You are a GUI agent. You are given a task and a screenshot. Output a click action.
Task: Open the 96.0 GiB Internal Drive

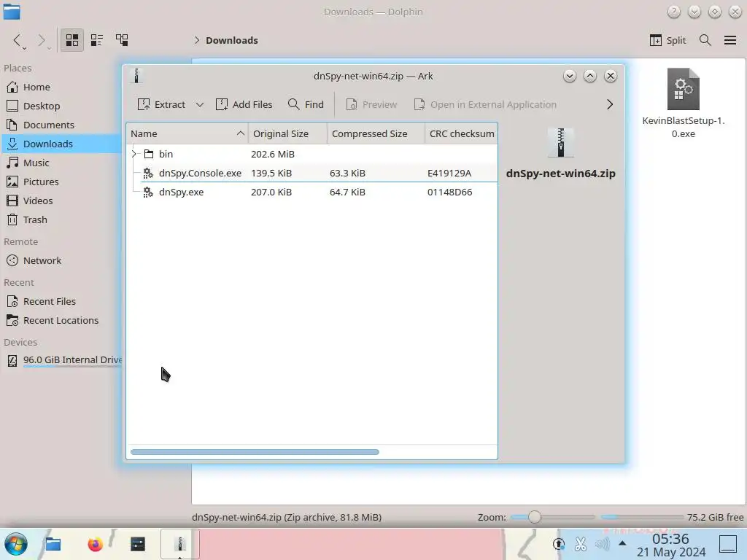coord(61,360)
